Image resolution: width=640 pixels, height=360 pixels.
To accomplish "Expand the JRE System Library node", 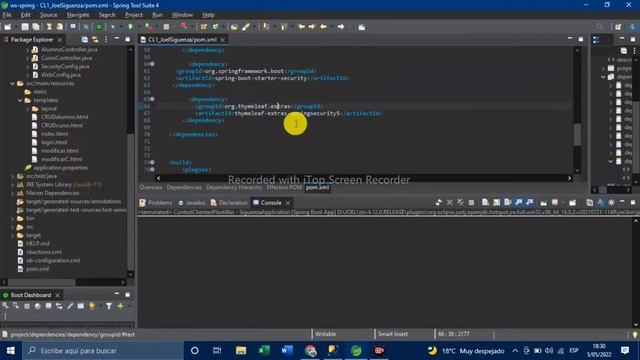I will pyautogui.click(x=13, y=184).
